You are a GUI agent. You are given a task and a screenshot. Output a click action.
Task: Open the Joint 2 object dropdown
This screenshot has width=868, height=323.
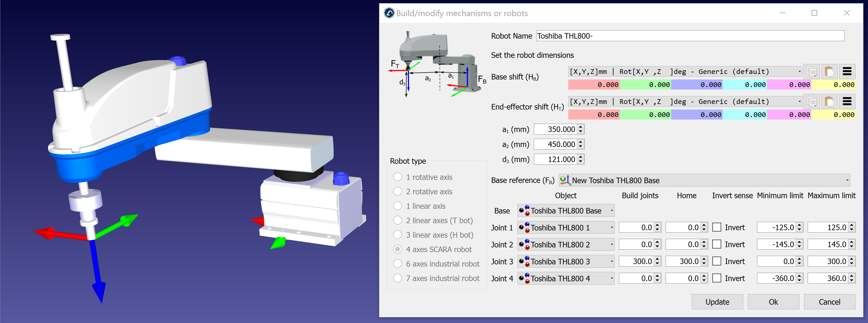(566, 245)
